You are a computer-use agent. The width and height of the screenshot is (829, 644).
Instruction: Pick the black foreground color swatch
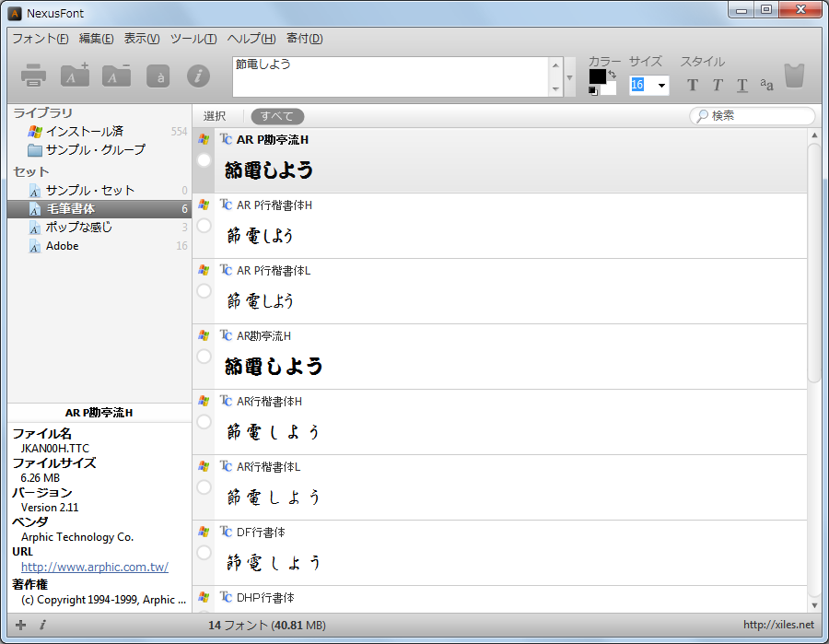coord(598,76)
